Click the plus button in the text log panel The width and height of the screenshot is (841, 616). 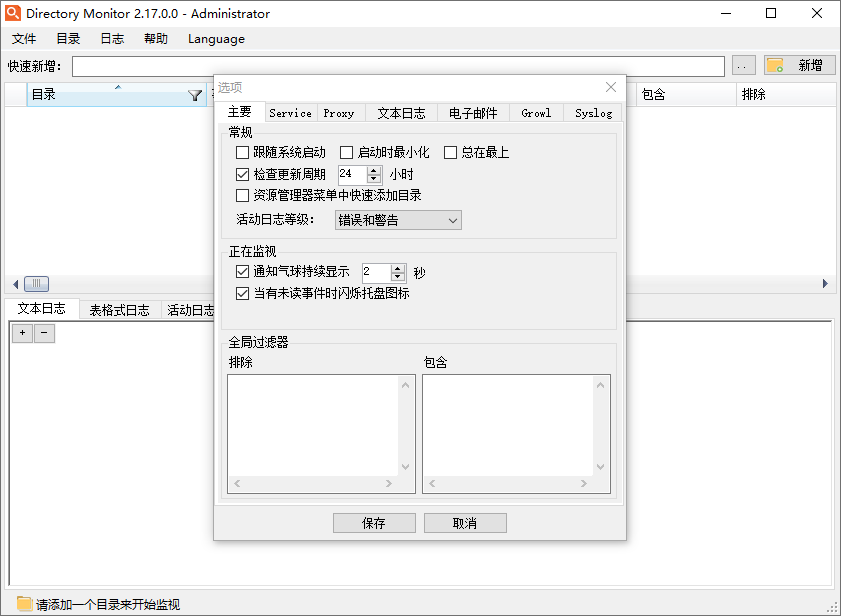pyautogui.click(x=23, y=333)
